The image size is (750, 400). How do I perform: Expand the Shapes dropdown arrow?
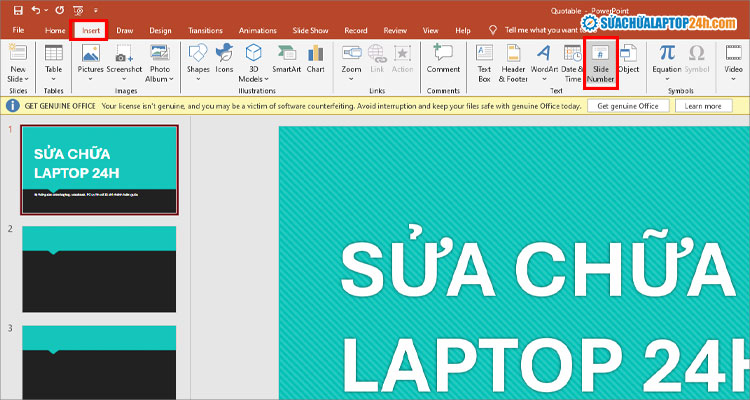point(198,79)
